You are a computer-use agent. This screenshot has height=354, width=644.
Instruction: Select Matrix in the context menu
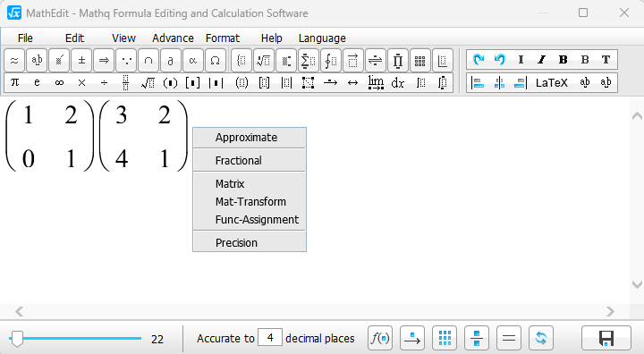point(250,183)
